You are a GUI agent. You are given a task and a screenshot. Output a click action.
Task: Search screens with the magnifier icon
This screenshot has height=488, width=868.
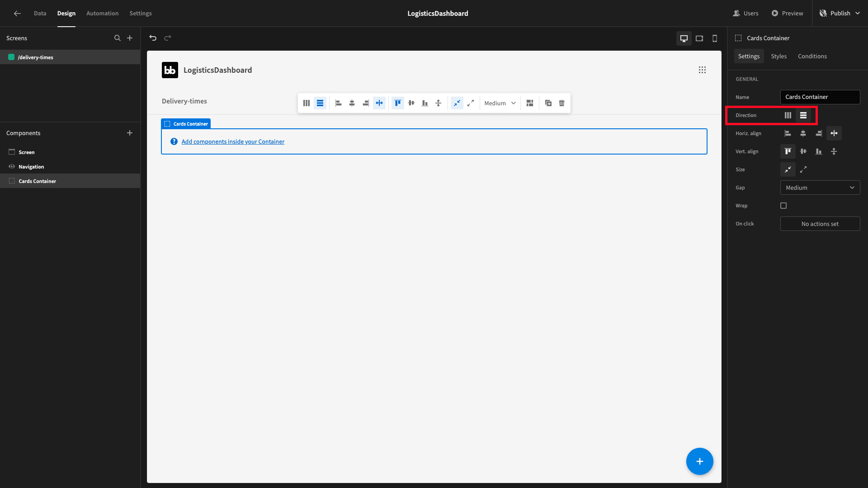click(x=118, y=38)
